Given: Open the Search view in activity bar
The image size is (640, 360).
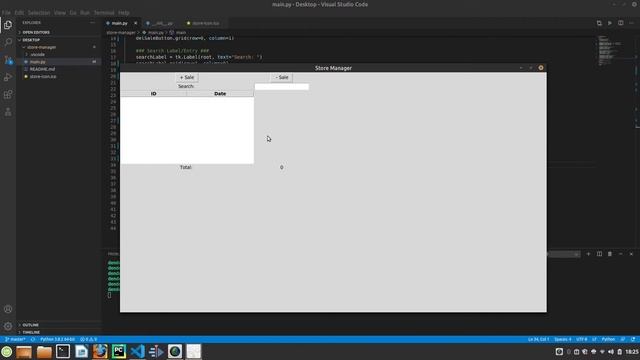Looking at the screenshot, I should 8,42.
